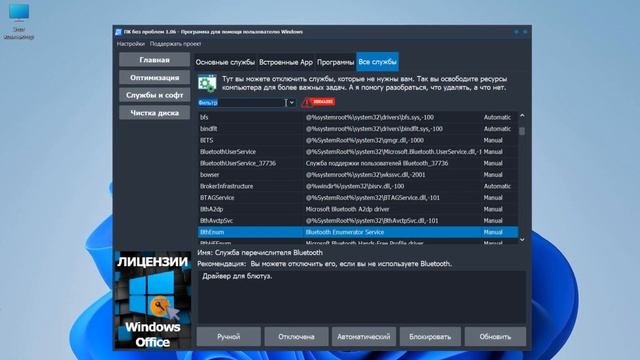Click the Automatic status of bfs

pos(497,117)
